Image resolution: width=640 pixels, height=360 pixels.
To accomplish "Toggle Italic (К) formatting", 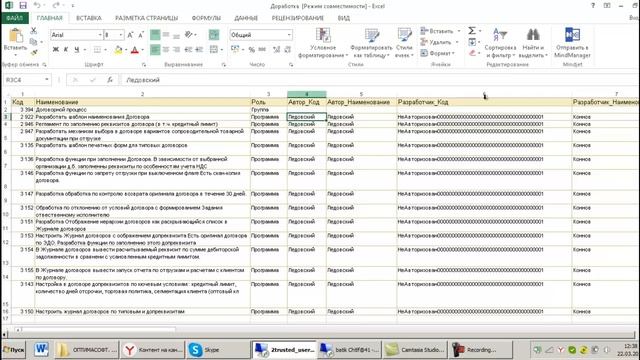I will click(x=66, y=50).
